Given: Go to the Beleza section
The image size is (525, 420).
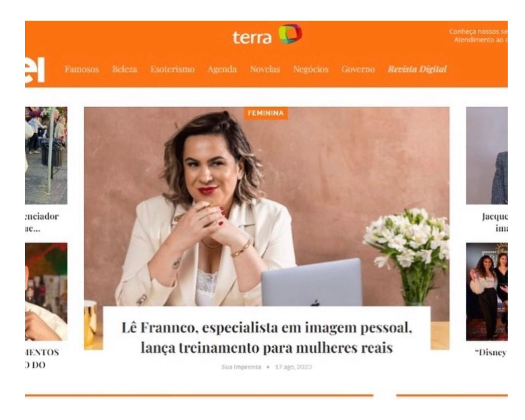Looking at the screenshot, I should point(125,69).
